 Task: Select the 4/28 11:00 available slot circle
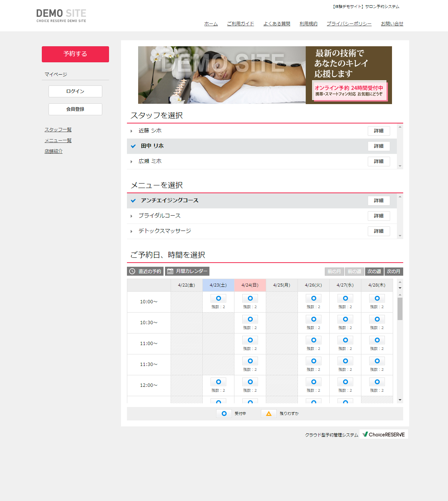click(x=377, y=340)
